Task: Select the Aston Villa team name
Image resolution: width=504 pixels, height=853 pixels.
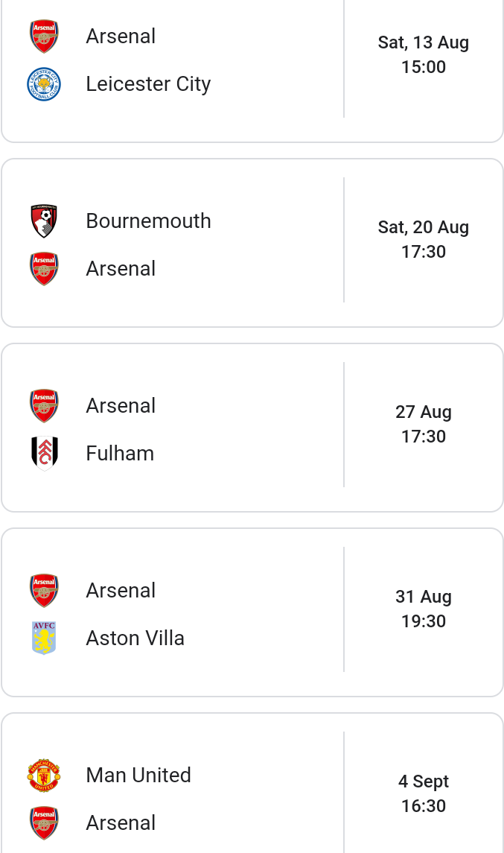Action: (135, 638)
